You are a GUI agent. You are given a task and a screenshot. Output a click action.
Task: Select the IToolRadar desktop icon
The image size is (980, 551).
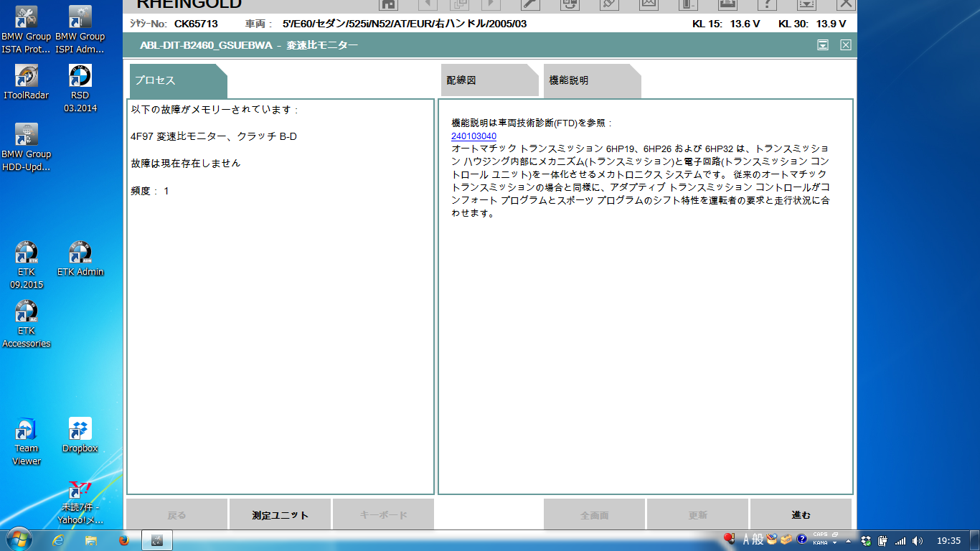[27, 83]
